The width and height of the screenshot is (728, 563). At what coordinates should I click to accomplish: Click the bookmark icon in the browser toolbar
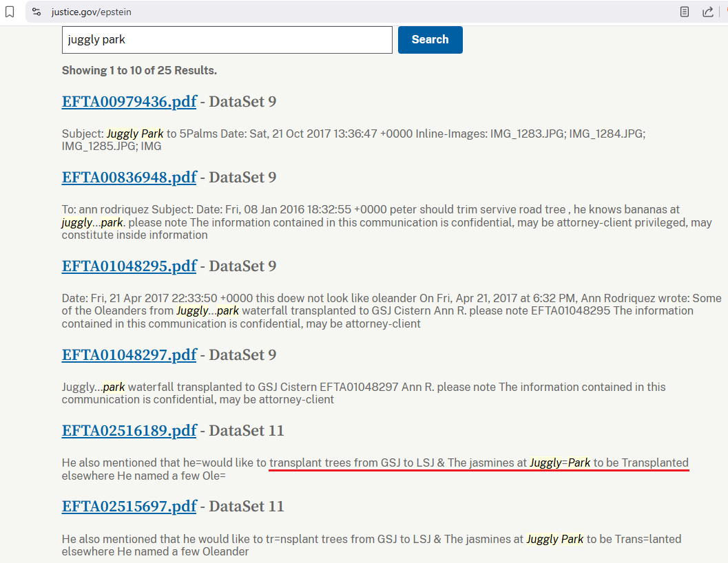[10, 12]
